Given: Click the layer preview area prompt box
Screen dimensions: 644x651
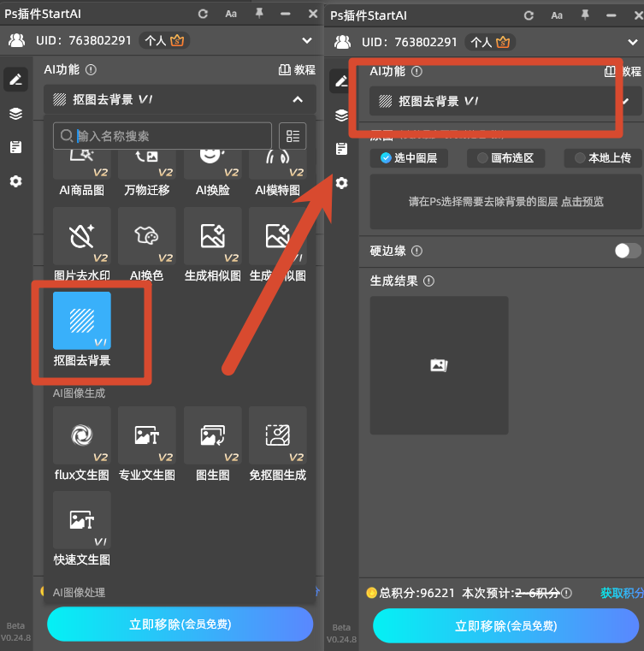Looking at the screenshot, I should click(505, 202).
